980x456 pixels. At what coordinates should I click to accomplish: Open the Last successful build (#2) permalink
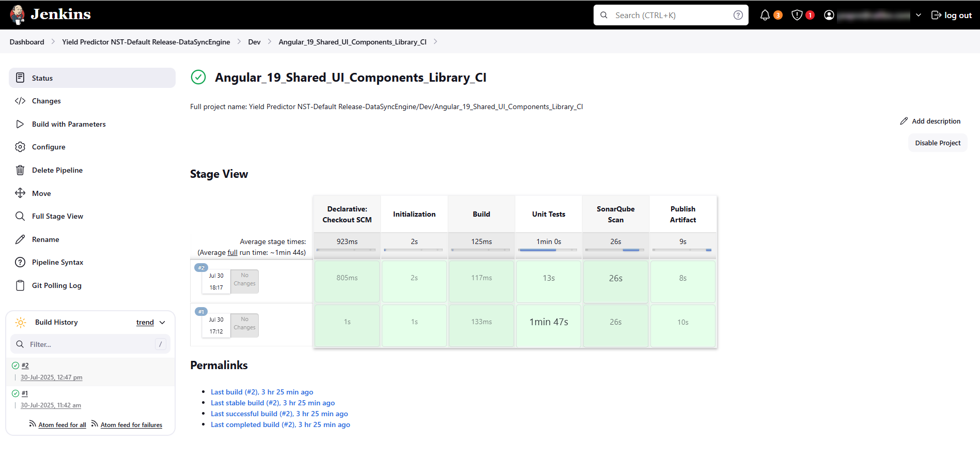pos(279,414)
